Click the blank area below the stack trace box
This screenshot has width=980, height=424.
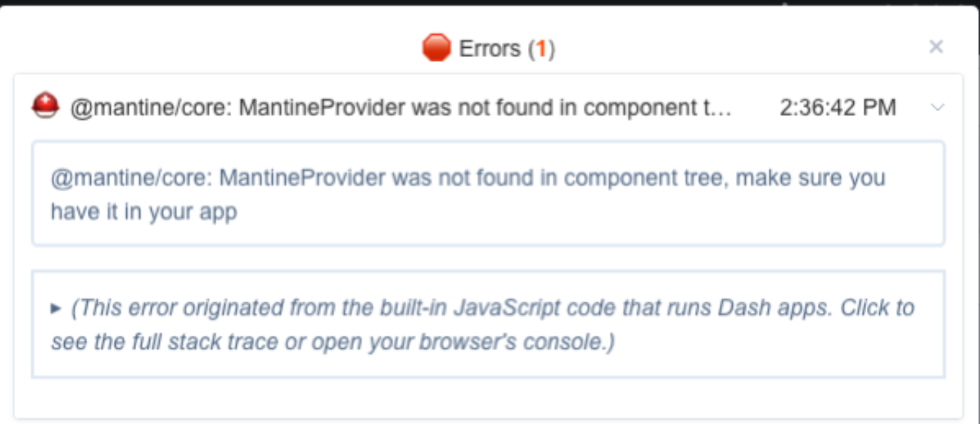coord(487,398)
